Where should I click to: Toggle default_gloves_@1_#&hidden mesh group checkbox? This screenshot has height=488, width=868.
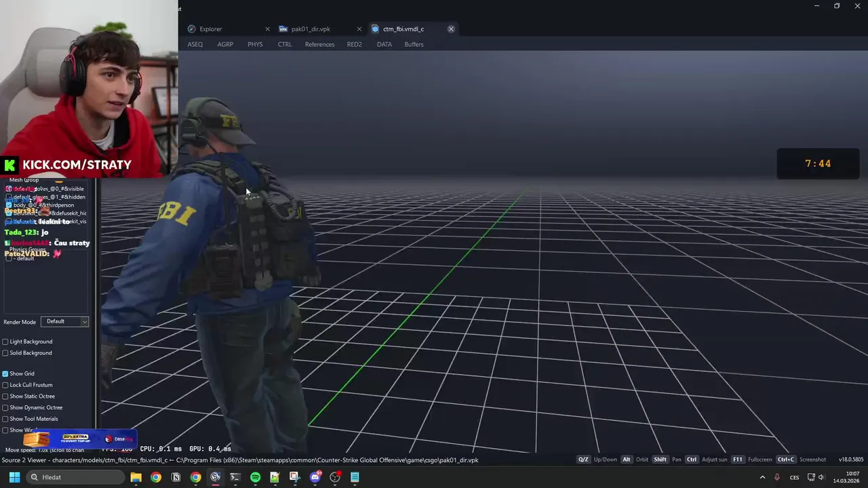coord(9,197)
